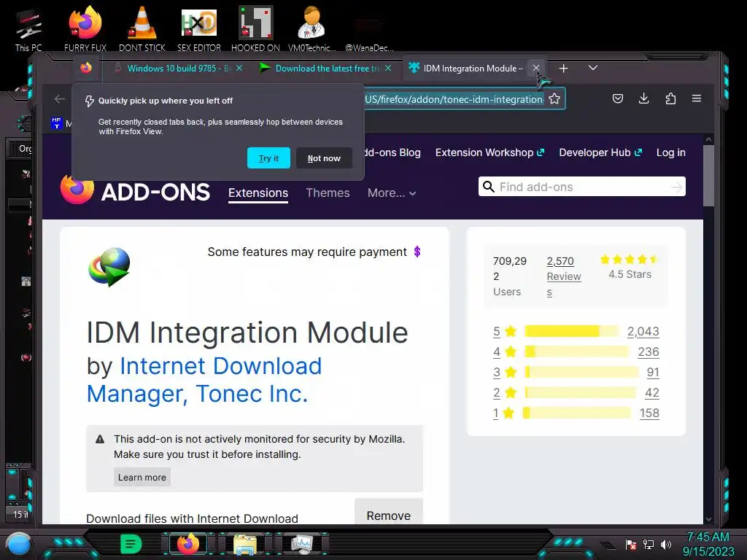Image resolution: width=747 pixels, height=560 pixels.
Task: Open the system monitor taskbar icon
Action: pyautogui.click(x=302, y=544)
